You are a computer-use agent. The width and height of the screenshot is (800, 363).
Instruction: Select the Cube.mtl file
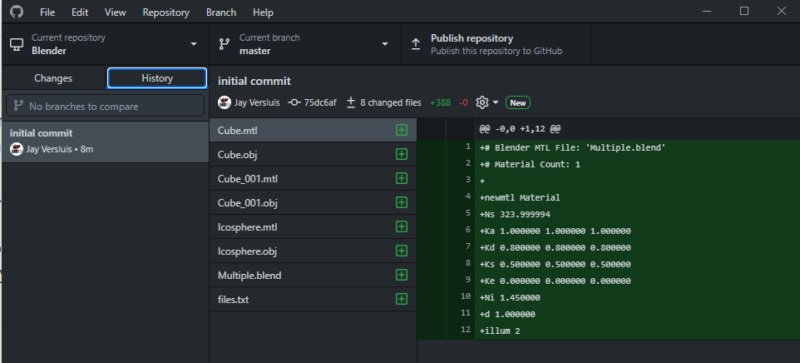point(313,130)
